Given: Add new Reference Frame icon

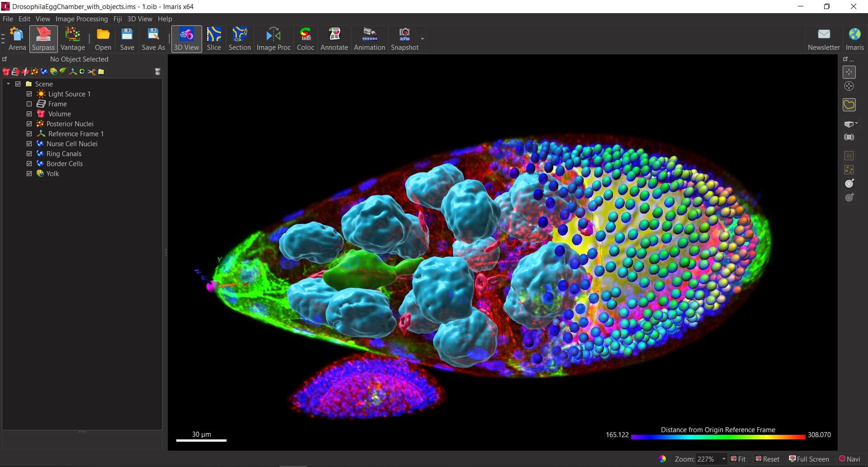Looking at the screenshot, I should click(72, 71).
